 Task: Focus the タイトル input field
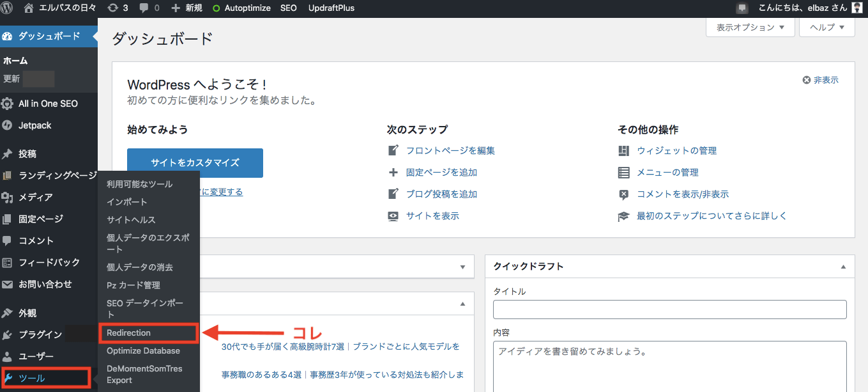point(669,310)
